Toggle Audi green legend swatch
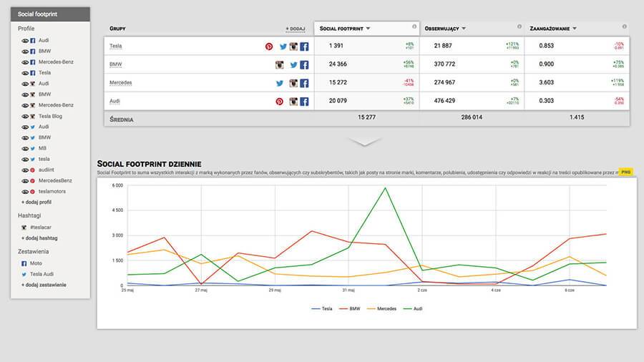644x362 pixels. (x=407, y=308)
